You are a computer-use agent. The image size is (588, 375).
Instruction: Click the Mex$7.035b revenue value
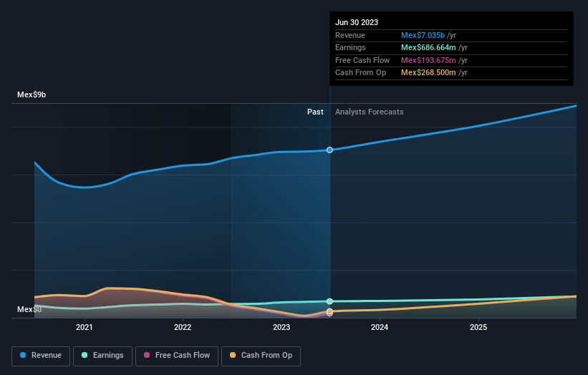pos(423,35)
